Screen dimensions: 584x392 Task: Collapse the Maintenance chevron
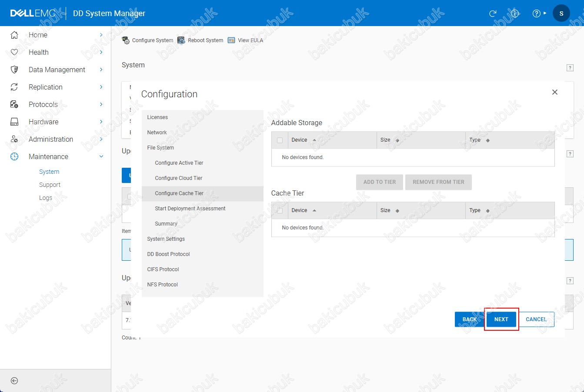point(101,156)
